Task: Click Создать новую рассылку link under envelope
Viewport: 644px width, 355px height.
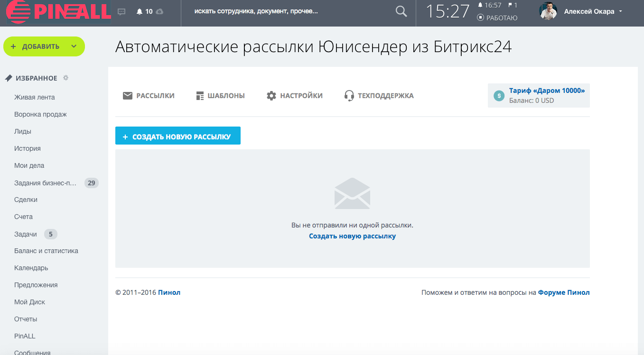Action: [352, 236]
